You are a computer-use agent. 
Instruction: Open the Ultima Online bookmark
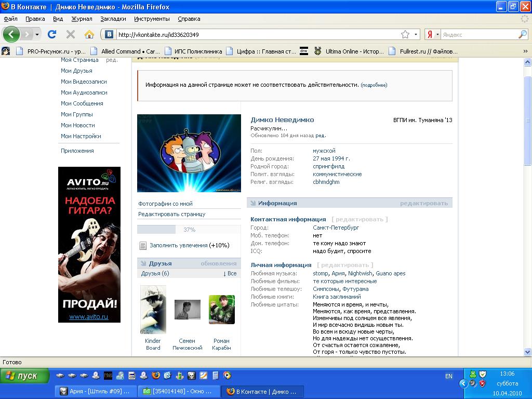tap(349, 51)
